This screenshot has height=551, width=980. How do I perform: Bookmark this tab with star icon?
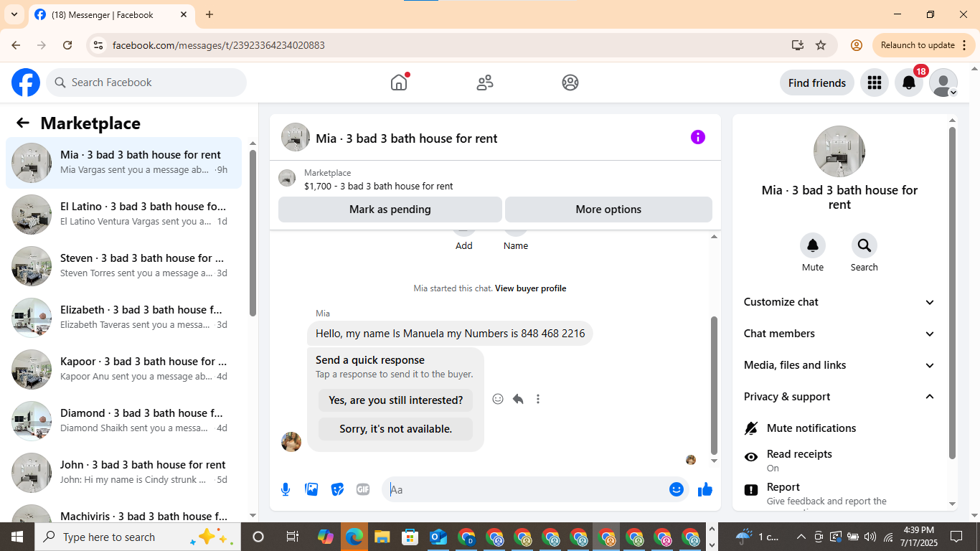(821, 45)
